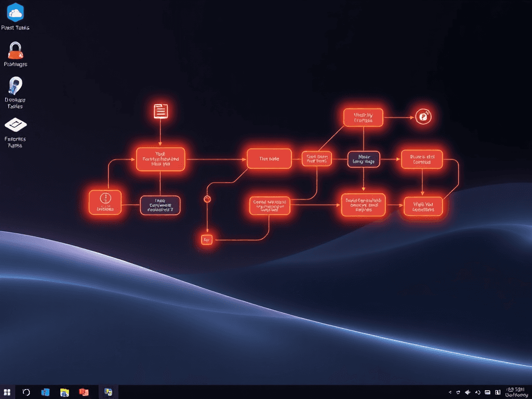This screenshot has height=399, width=532.
Task: Open the battery indicator in the tray
Action: [487, 393]
